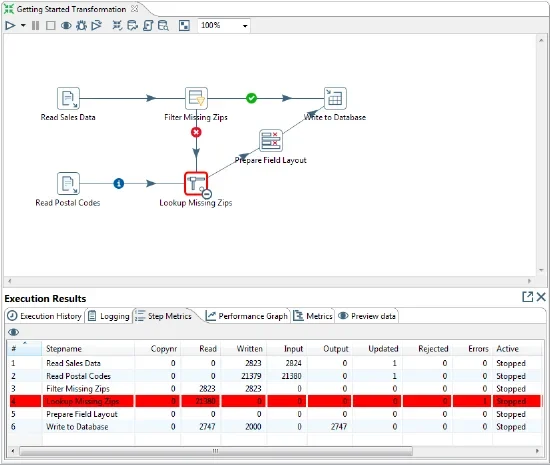Replay the transformation icon in toolbar
Viewport: 550px width, 465px height.
click(96, 26)
